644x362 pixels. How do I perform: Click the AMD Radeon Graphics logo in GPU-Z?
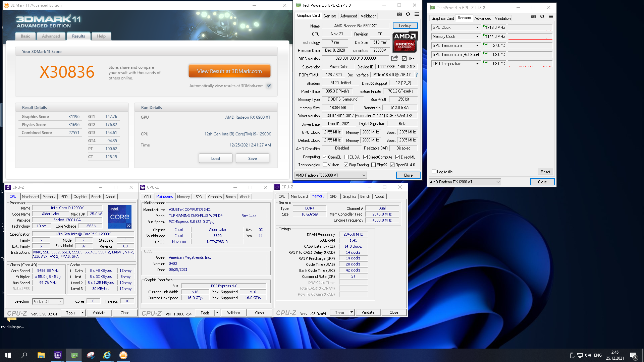point(405,42)
